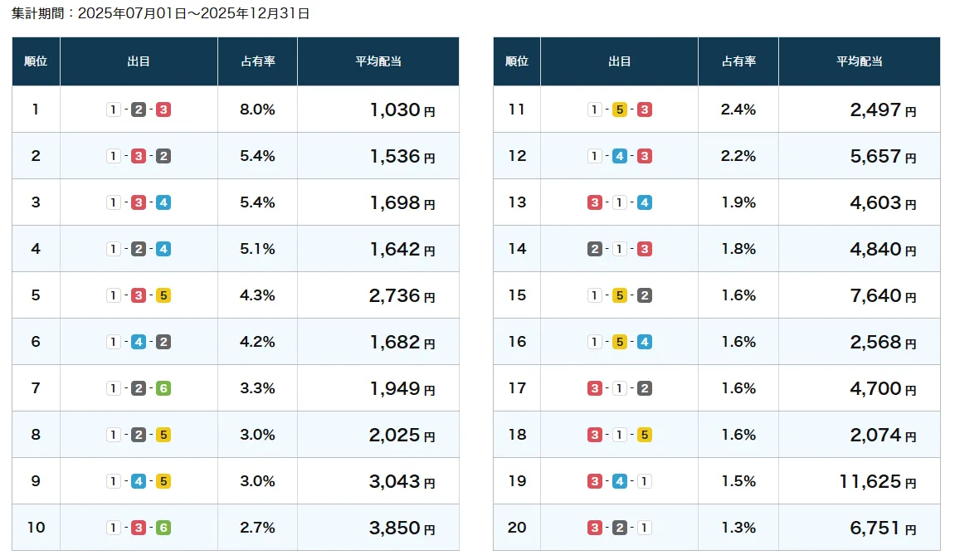The height and width of the screenshot is (560, 955).
Task: Click the 平均配当 header of the right table
Action: [x=859, y=61]
